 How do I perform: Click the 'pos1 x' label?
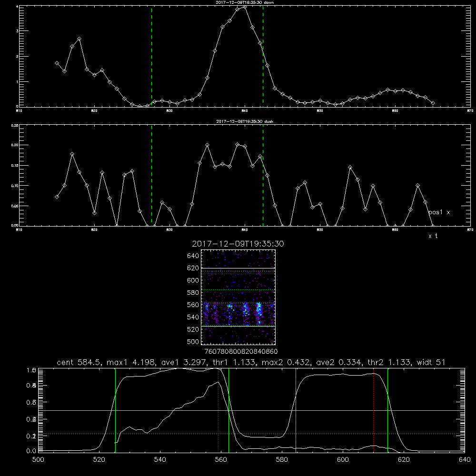(x=439, y=212)
